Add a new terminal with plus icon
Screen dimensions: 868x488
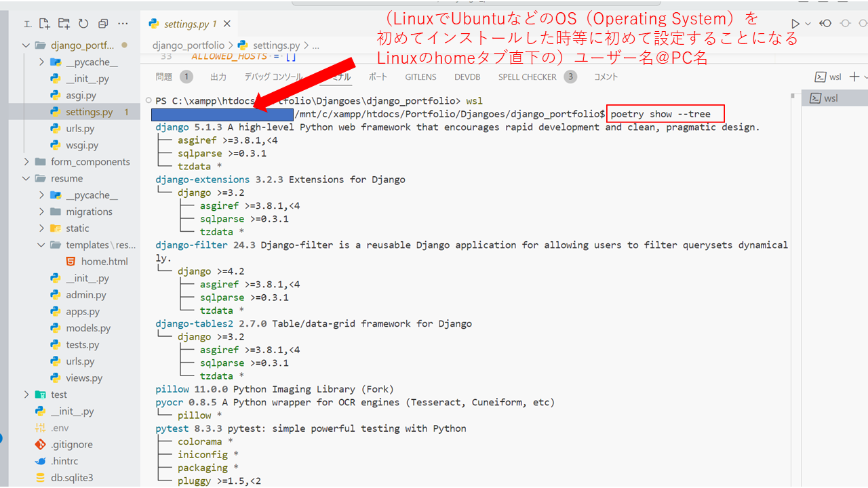854,77
